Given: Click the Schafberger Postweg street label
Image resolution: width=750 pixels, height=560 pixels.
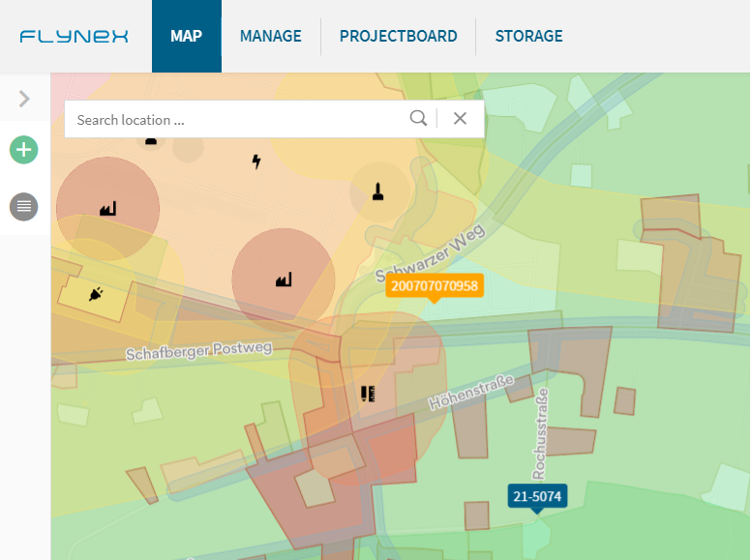Looking at the screenshot, I should pos(199,350).
